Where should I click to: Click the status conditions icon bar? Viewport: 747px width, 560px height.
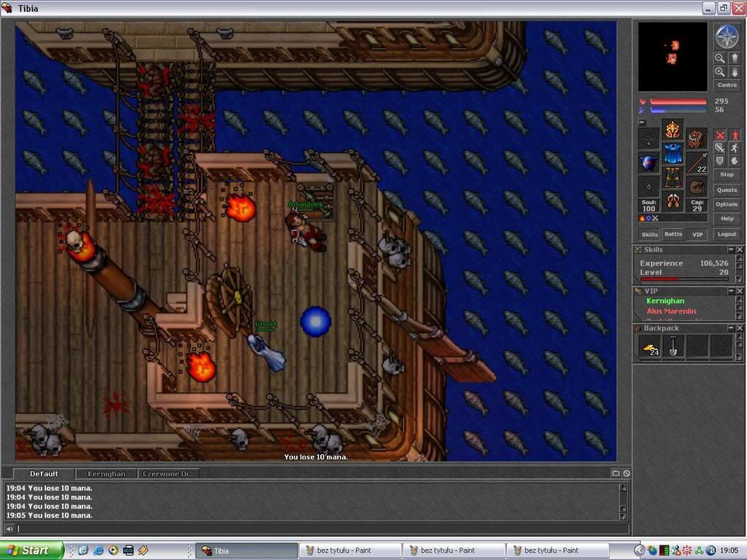coord(673,219)
